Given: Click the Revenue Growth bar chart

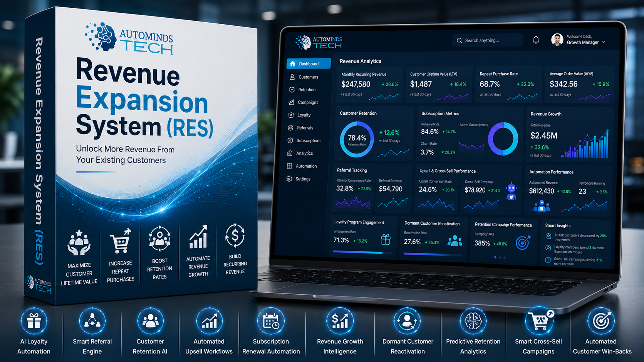Looking at the screenshot, I should [x=585, y=144].
